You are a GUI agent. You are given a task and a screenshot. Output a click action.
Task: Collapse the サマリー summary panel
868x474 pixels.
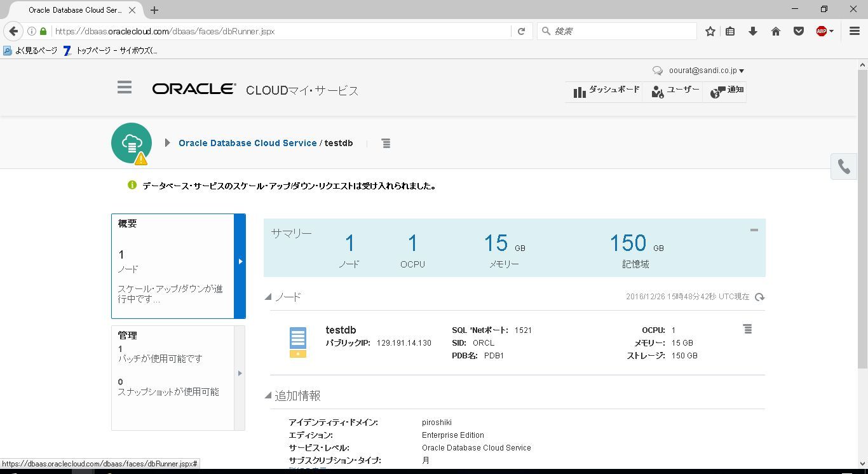[754, 230]
